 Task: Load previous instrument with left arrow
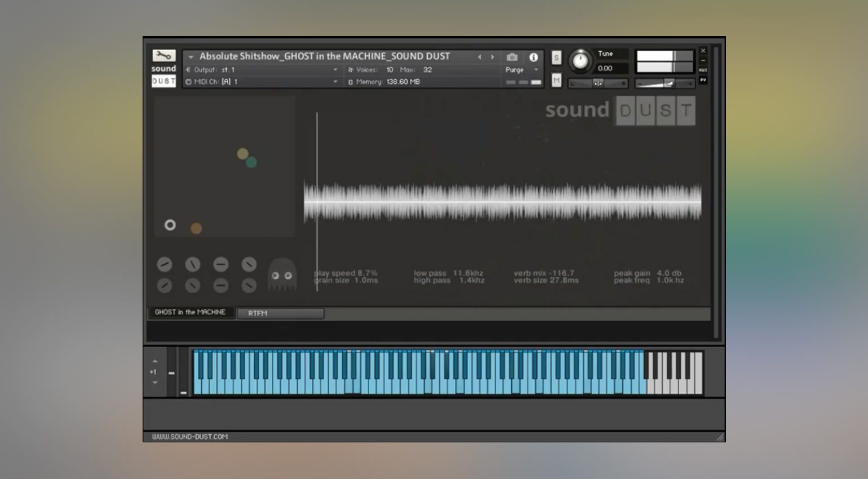click(x=480, y=57)
